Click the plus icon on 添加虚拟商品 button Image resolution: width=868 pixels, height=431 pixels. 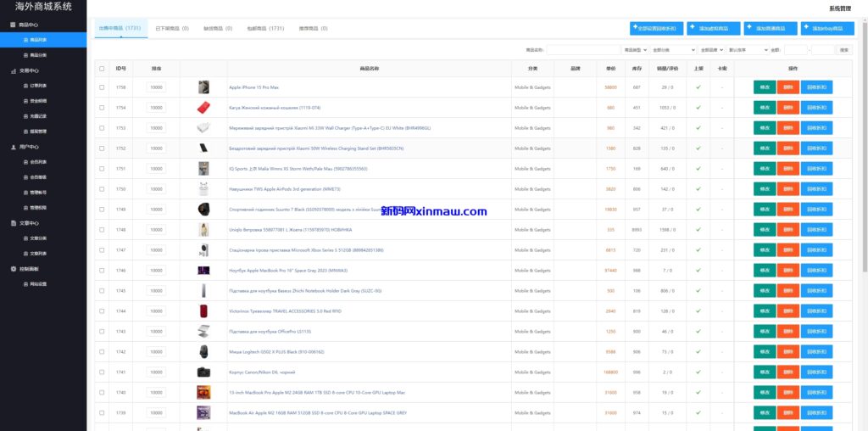pyautogui.click(x=693, y=26)
